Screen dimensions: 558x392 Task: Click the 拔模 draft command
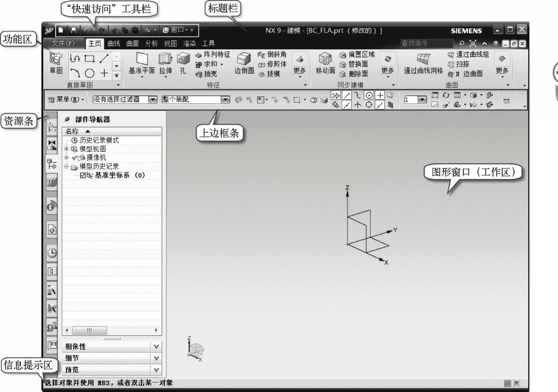click(269, 74)
